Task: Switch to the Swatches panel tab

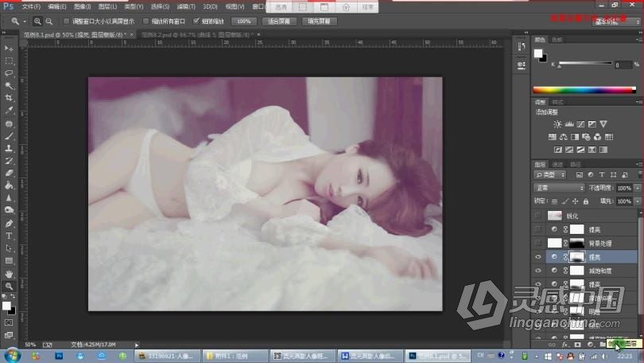Action: (x=557, y=40)
